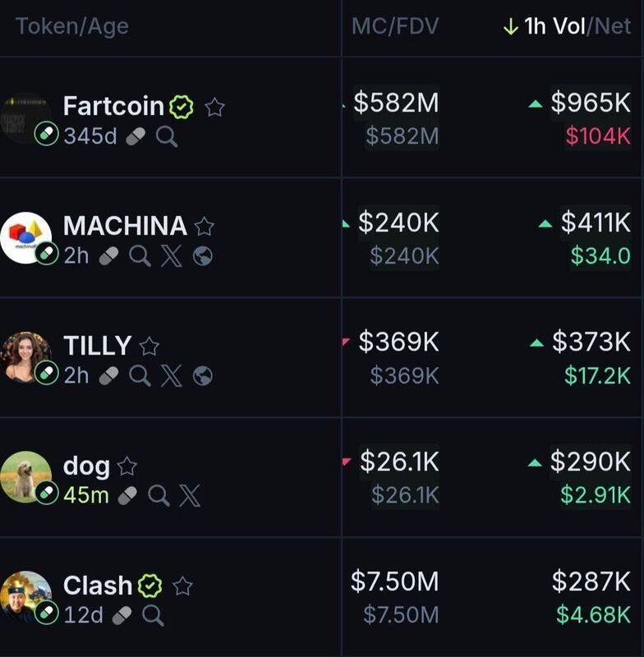Viewport: 644px width, 657px height.
Task: Sort by the 1h Vol column header
Action: coord(554,26)
